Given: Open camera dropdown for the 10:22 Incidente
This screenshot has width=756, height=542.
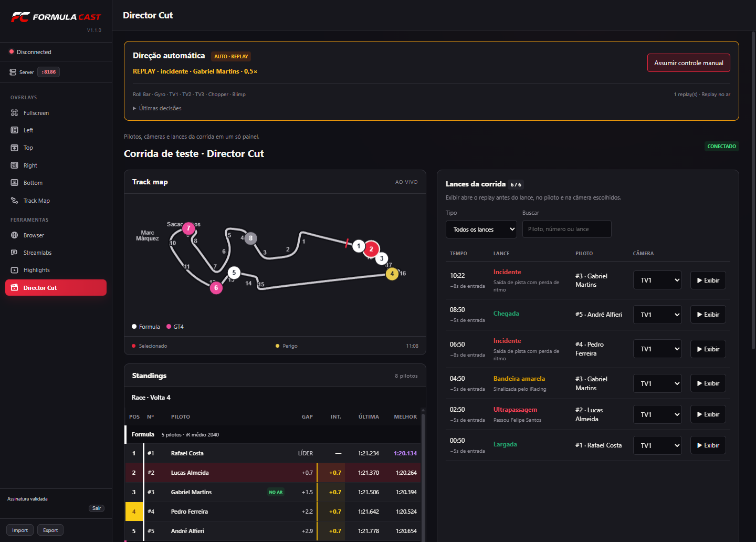Looking at the screenshot, I should (x=657, y=280).
